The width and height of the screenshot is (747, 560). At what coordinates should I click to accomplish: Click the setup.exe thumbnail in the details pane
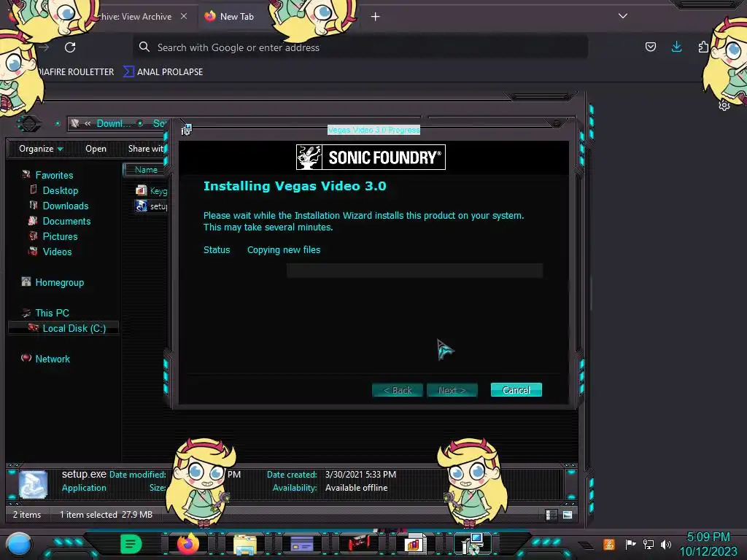[x=33, y=484]
